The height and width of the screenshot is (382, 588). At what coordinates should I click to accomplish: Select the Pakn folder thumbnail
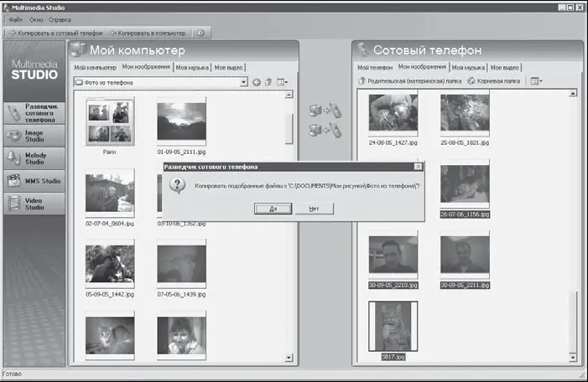point(110,121)
